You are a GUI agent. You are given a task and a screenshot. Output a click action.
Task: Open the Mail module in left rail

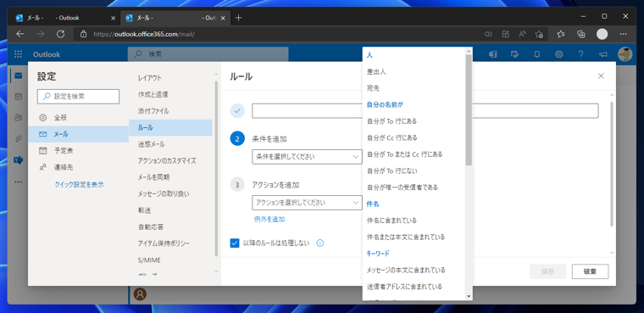coord(18,75)
